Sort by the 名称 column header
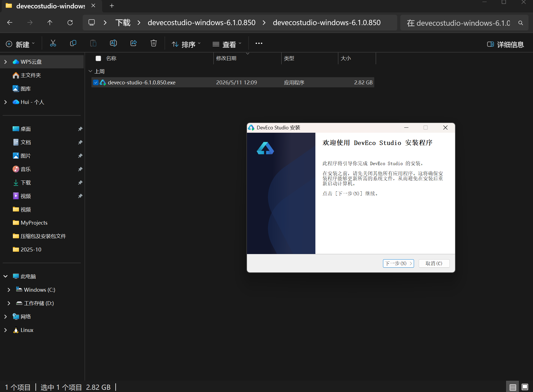This screenshot has width=533, height=392. coord(111,58)
